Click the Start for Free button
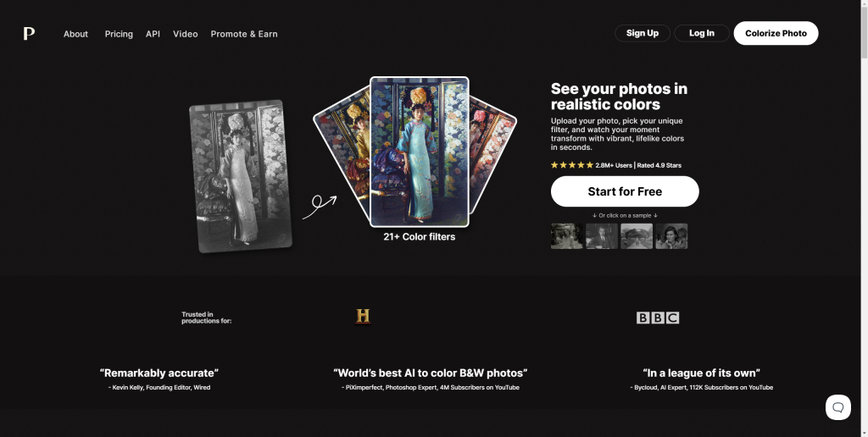Image resolution: width=868 pixels, height=437 pixels. (625, 191)
